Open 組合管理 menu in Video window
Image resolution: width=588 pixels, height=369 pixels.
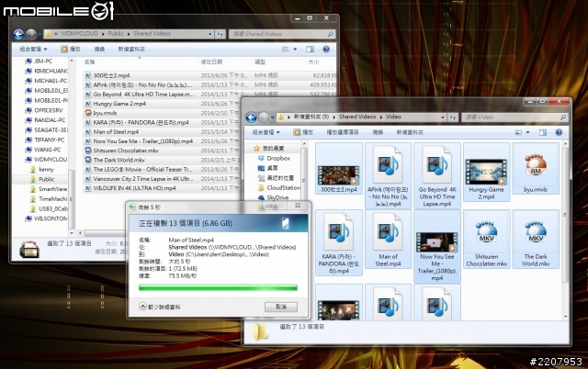[x=266, y=132]
